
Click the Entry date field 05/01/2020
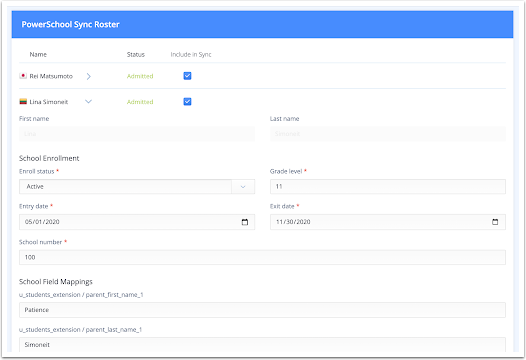tap(137, 222)
